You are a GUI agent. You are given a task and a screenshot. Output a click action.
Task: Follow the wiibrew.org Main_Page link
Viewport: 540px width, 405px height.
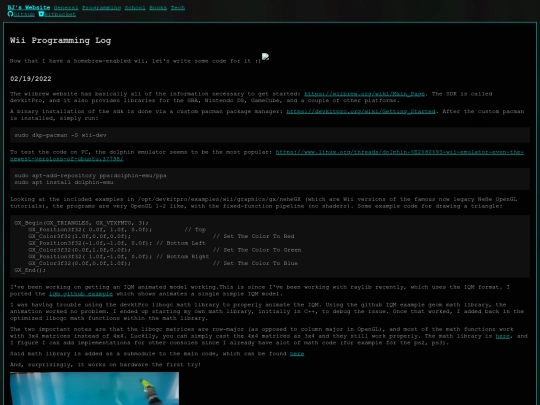[364, 94]
